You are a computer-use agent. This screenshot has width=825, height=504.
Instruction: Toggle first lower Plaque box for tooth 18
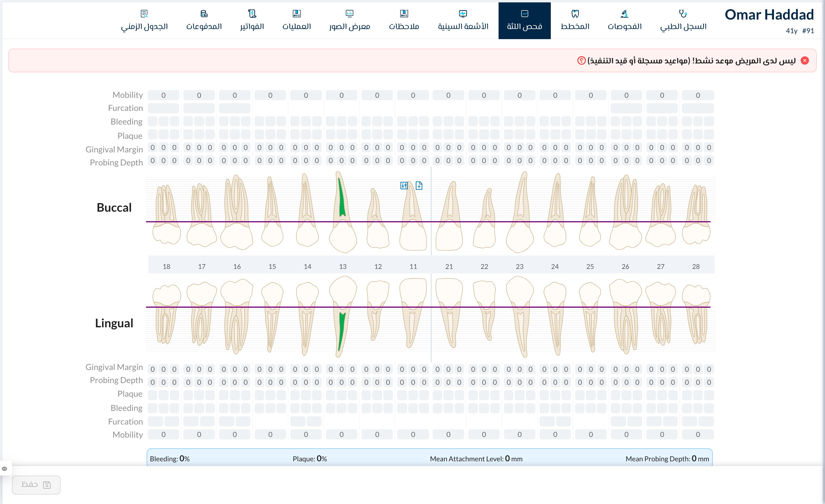152,395
